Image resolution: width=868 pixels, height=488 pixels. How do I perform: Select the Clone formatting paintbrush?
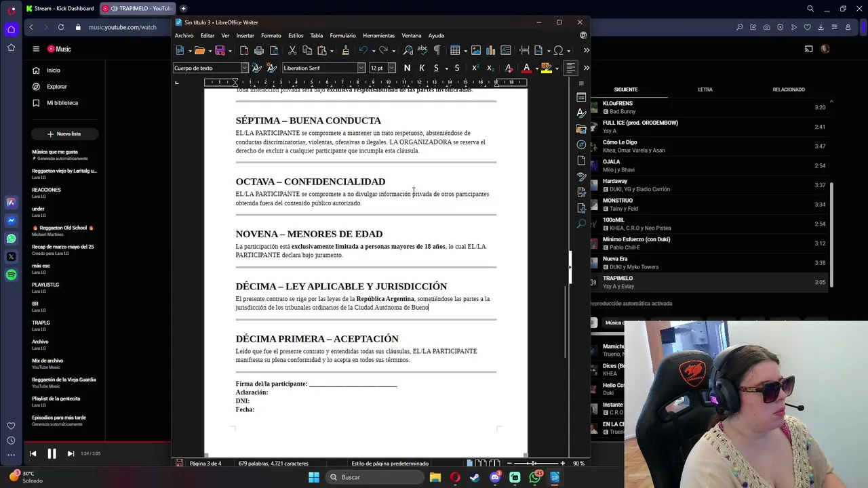pyautogui.click(x=345, y=50)
